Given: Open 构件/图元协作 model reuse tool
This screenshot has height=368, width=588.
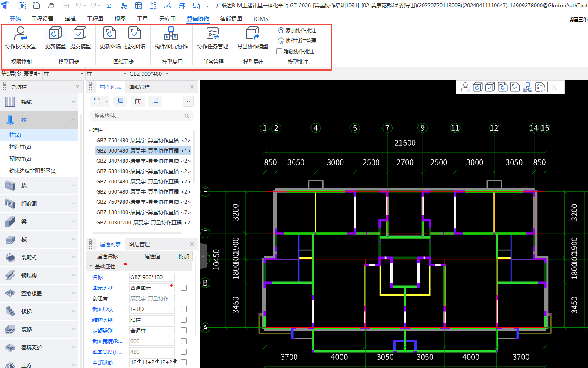Looking at the screenshot, I should click(171, 34).
